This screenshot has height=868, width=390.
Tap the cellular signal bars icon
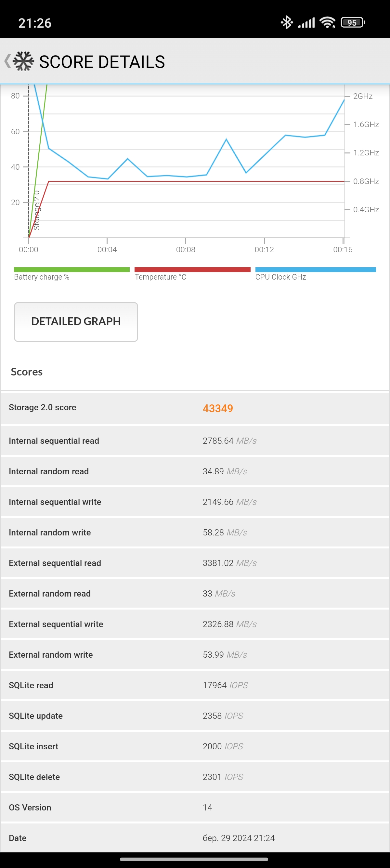tap(306, 22)
